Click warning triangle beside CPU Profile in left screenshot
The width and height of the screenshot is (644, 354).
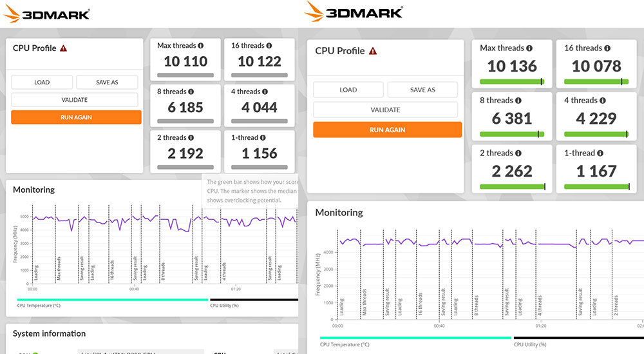click(x=64, y=48)
